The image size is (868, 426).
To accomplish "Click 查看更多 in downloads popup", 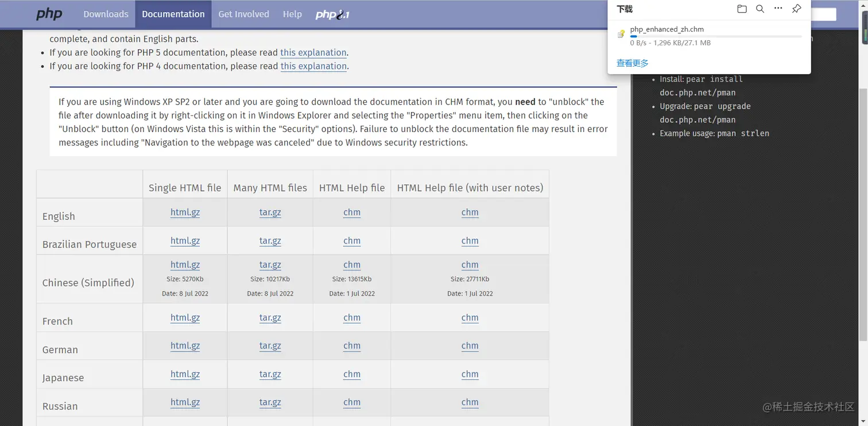I will click(632, 63).
